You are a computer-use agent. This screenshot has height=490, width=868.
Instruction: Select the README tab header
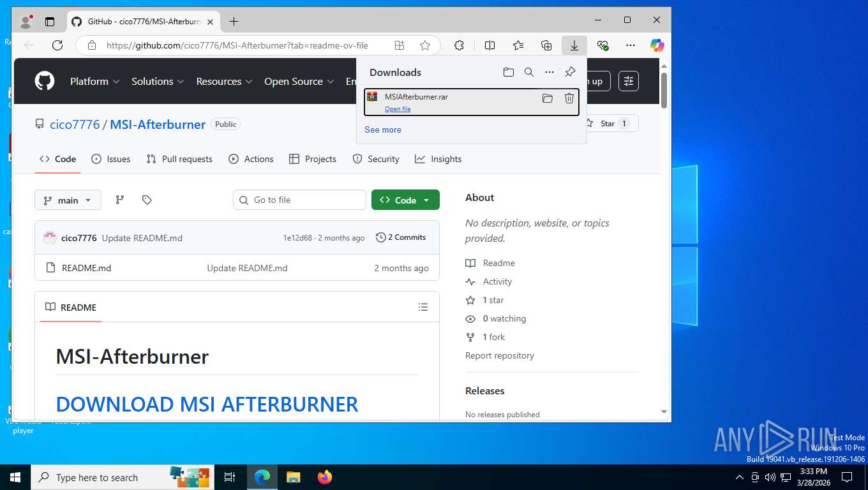tap(71, 307)
